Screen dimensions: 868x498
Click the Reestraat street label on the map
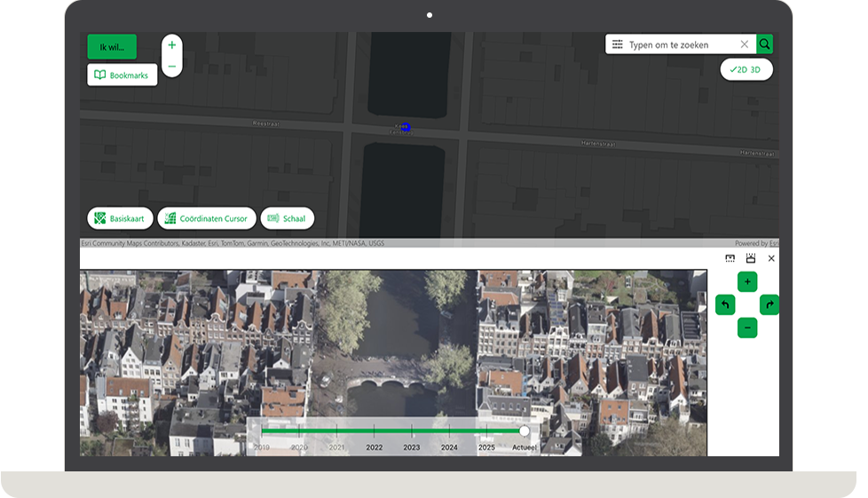[266, 123]
